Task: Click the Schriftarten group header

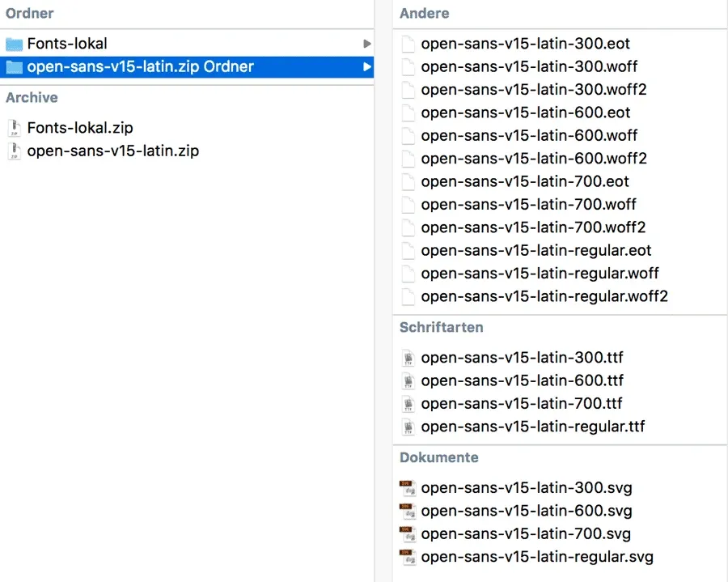Action: [442, 328]
